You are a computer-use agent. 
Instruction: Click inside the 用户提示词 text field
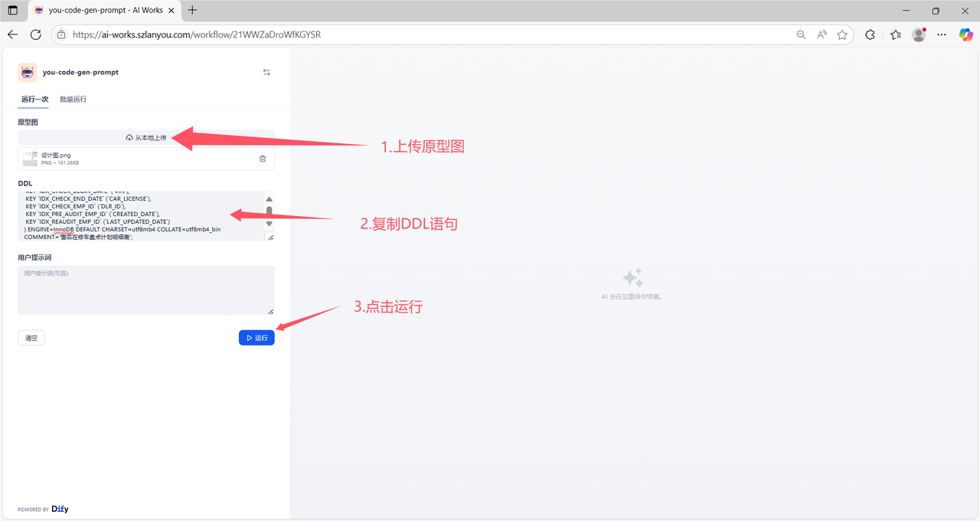point(145,290)
